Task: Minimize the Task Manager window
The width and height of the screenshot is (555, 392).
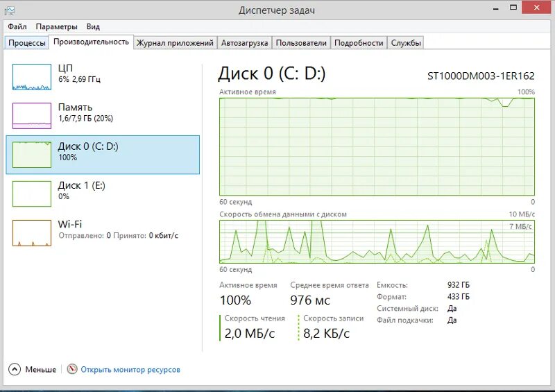Action: click(496, 8)
